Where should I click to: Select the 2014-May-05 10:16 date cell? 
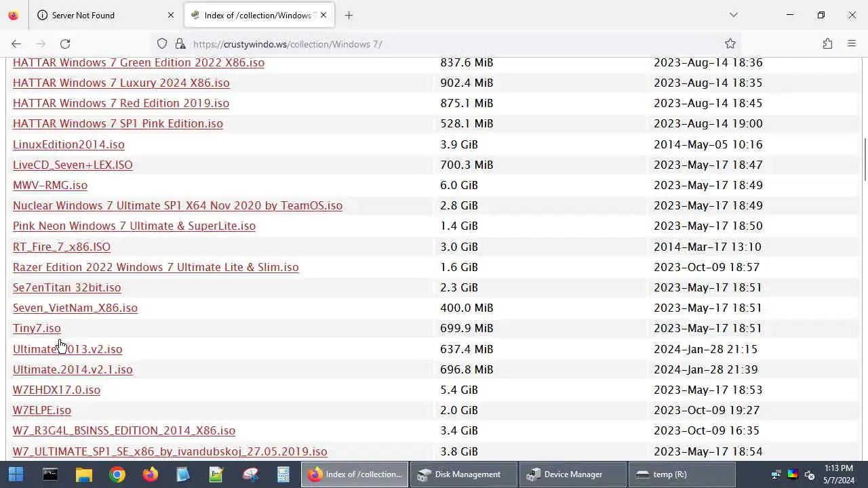pos(708,144)
